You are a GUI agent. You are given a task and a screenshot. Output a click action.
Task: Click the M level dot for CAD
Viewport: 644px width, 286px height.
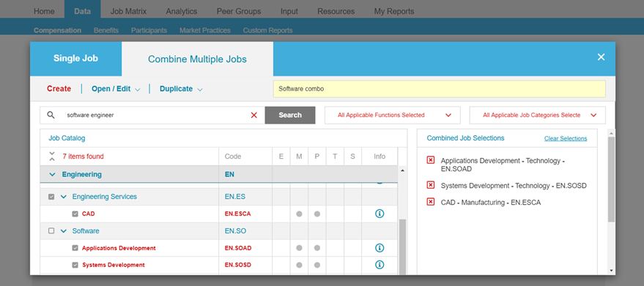click(x=299, y=214)
